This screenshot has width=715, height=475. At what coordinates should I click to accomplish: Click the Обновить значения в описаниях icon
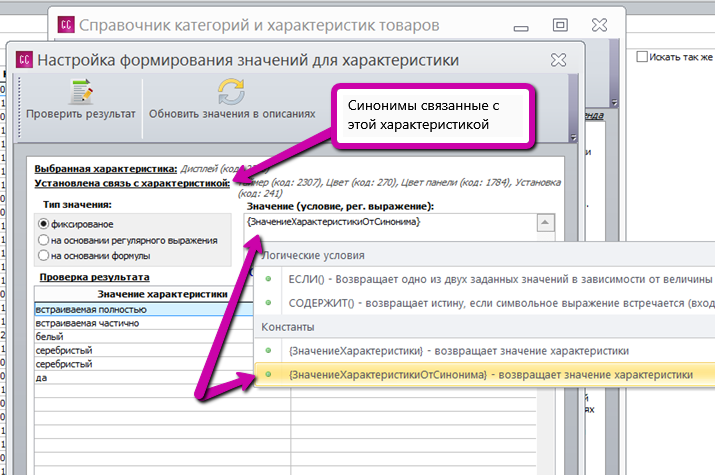pos(231,92)
